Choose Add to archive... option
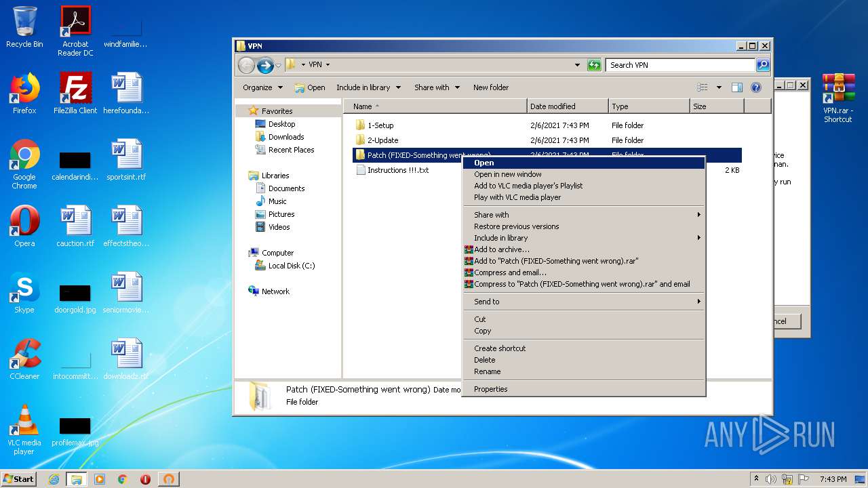 tap(583, 249)
